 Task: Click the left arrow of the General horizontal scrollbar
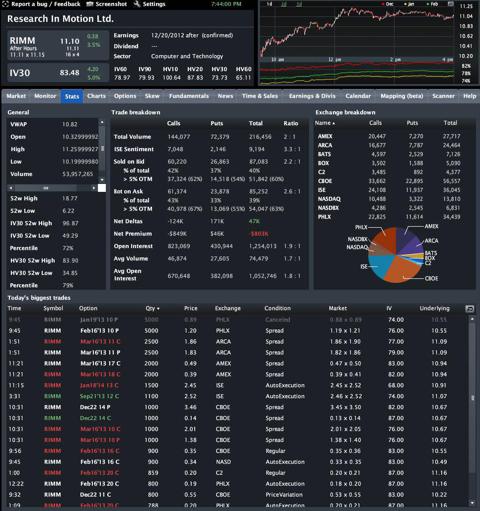pyautogui.click(x=11, y=188)
